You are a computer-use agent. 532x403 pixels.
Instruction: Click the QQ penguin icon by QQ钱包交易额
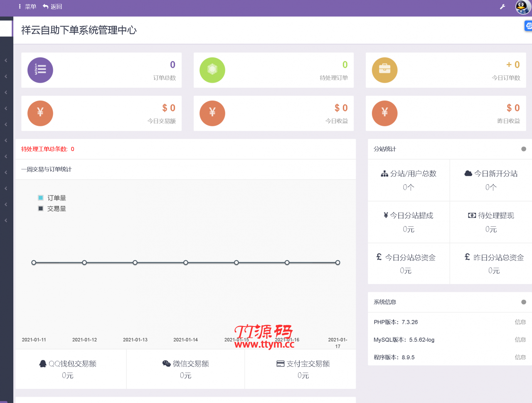42,364
